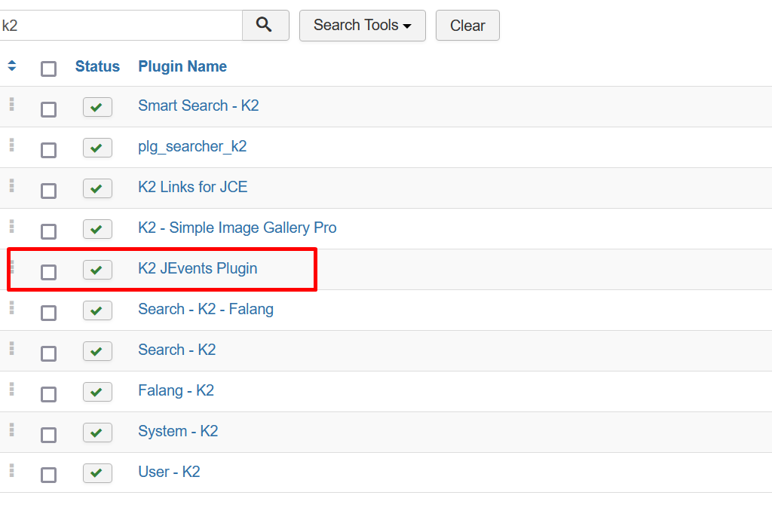
Task: Open the Search - K2 - Falang plugin
Action: [206, 309]
